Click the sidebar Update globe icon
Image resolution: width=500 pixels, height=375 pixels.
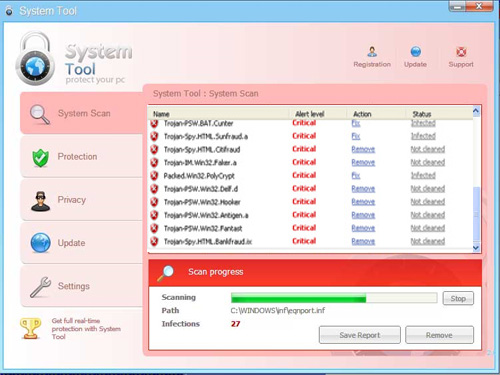pos(40,243)
